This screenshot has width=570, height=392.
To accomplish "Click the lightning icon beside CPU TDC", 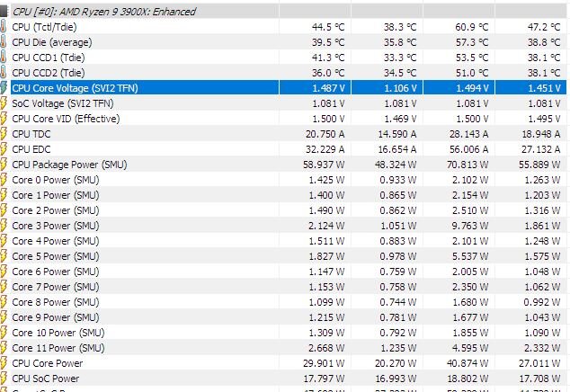I will point(4,134).
